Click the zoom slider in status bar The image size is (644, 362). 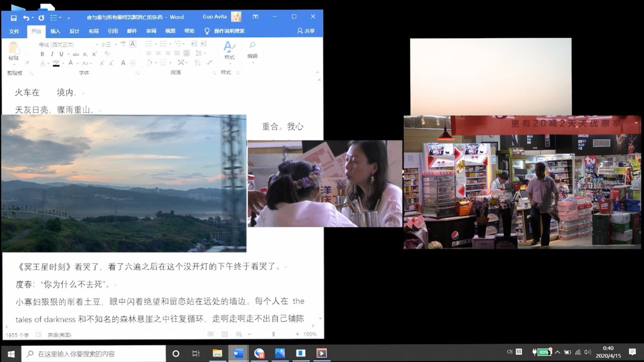click(273, 334)
